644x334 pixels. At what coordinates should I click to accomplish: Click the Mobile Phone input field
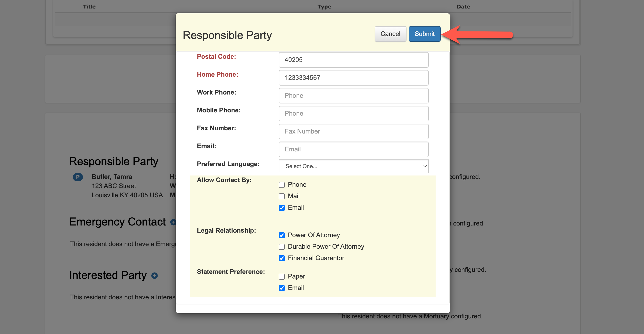[x=353, y=113]
